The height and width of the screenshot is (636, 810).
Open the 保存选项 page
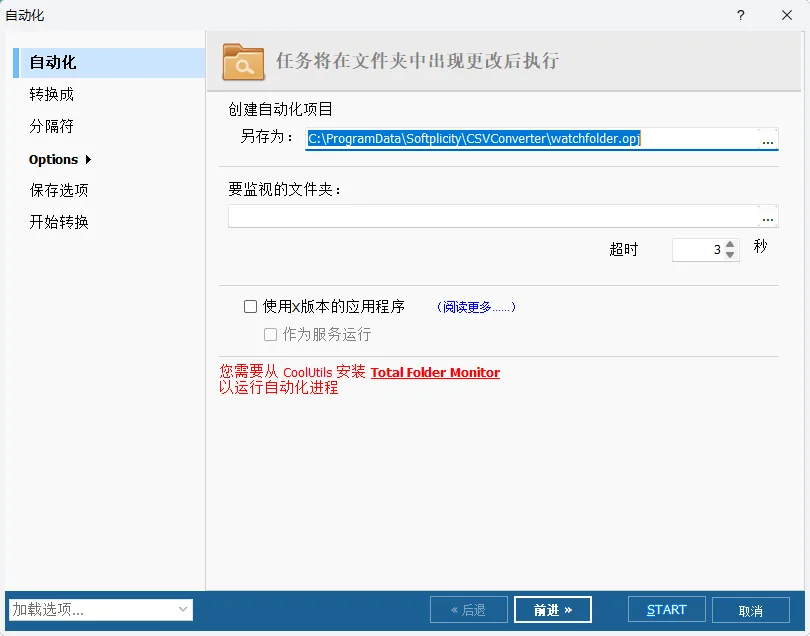(59, 190)
